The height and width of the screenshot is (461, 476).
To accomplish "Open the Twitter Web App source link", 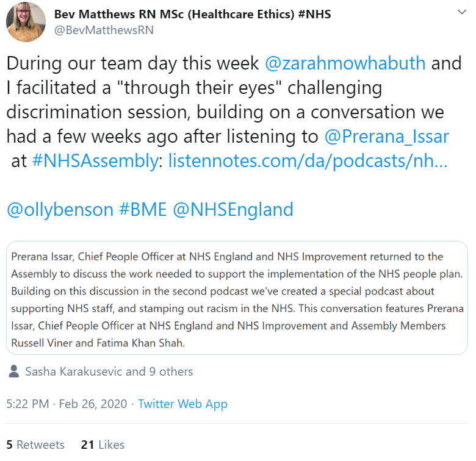I will (182, 404).
